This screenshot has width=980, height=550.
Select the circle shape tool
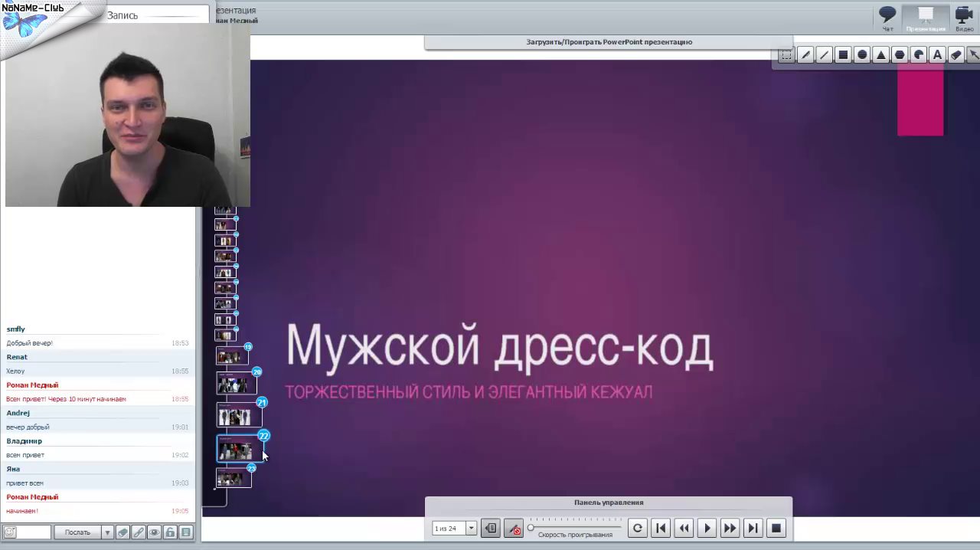862,55
